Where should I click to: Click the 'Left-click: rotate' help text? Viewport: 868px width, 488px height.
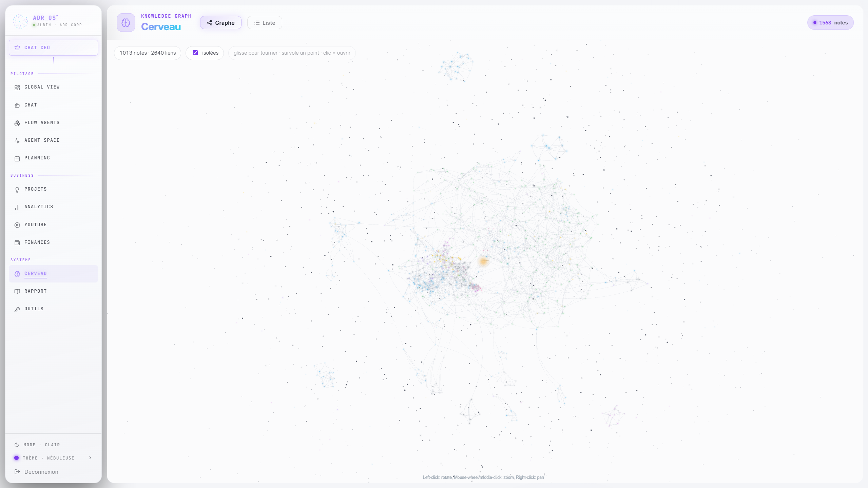(483, 477)
